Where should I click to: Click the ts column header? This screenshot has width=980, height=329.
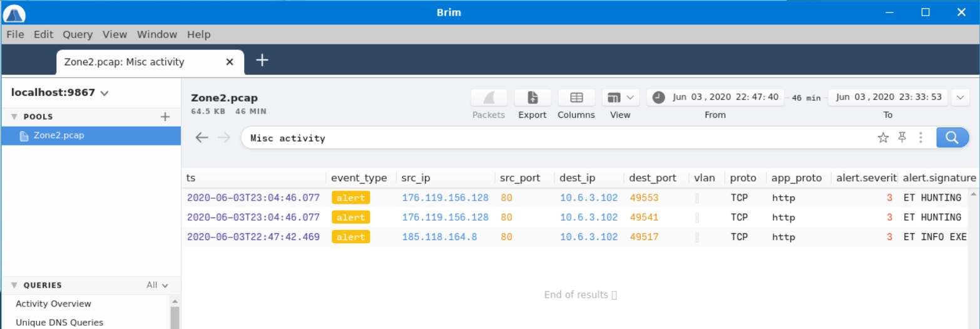[191, 178]
